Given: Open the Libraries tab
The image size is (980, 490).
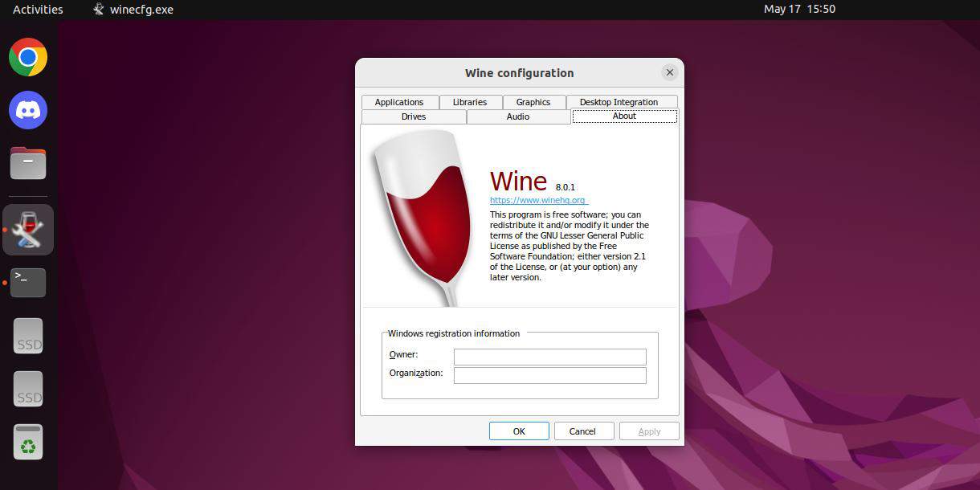Looking at the screenshot, I should coord(470,102).
